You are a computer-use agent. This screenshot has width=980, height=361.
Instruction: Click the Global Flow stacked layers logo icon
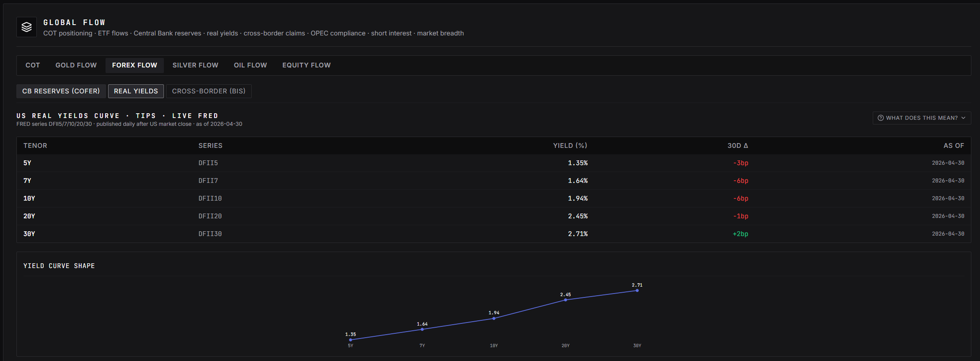(x=26, y=27)
